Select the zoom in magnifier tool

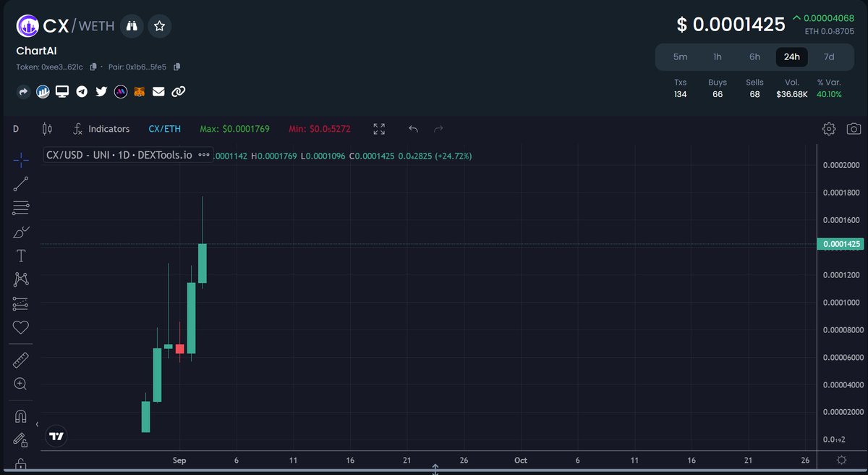(21, 384)
